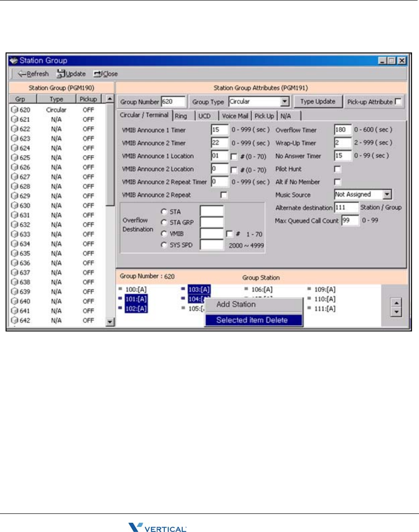The height and width of the screenshot is (532, 419).
Task: Select station 100:[A] in Group Station
Action: pyautogui.click(x=136, y=289)
